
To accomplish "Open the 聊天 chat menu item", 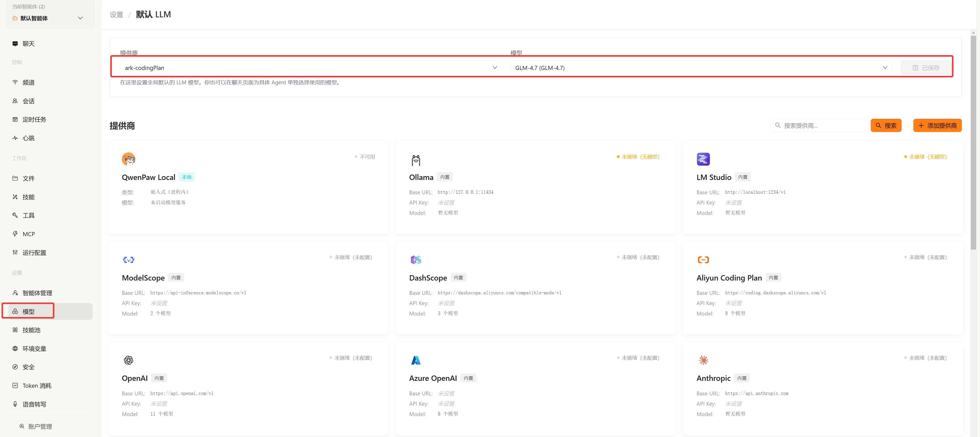I will 29,44.
